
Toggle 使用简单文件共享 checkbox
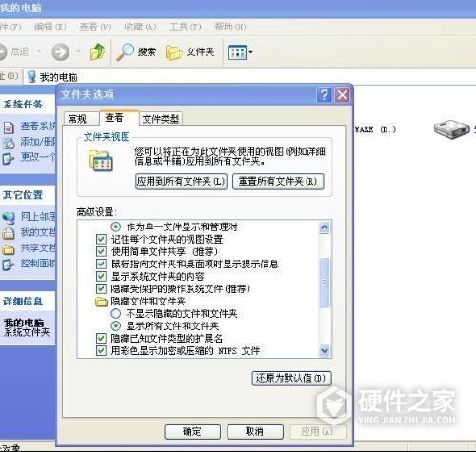(101, 251)
